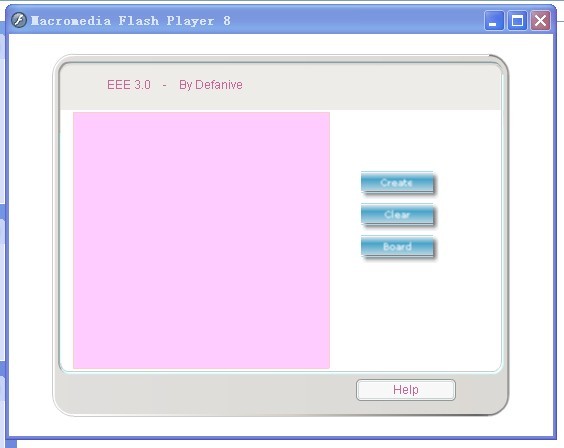Close the Macromedia Flash Player window
The height and width of the screenshot is (448, 564).
pos(541,20)
